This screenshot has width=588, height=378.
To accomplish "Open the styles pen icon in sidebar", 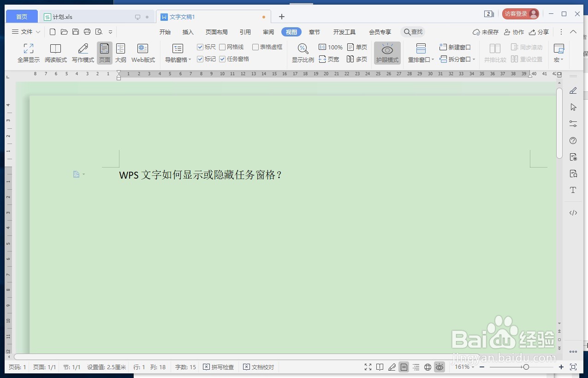I will tap(573, 90).
